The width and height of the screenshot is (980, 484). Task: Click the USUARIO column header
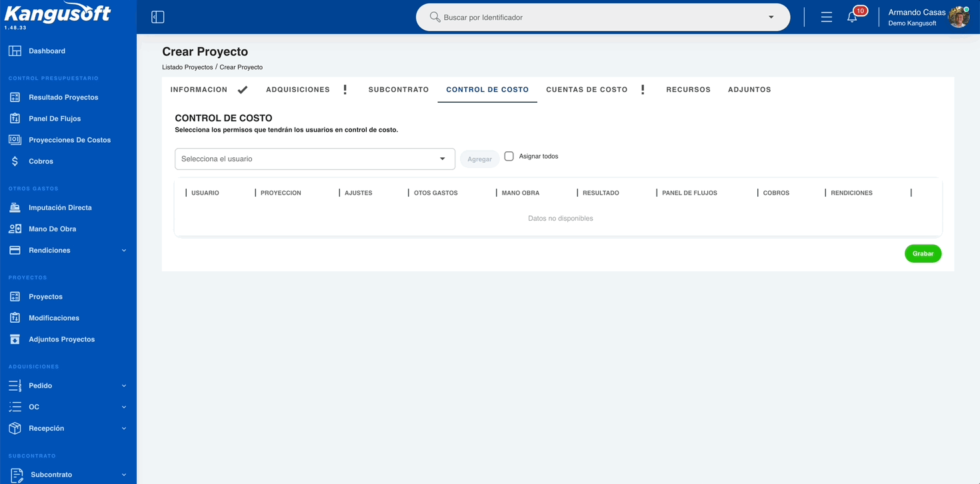pos(205,193)
